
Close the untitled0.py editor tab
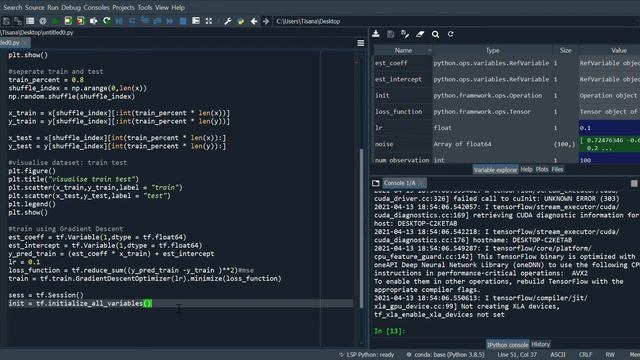25,43
